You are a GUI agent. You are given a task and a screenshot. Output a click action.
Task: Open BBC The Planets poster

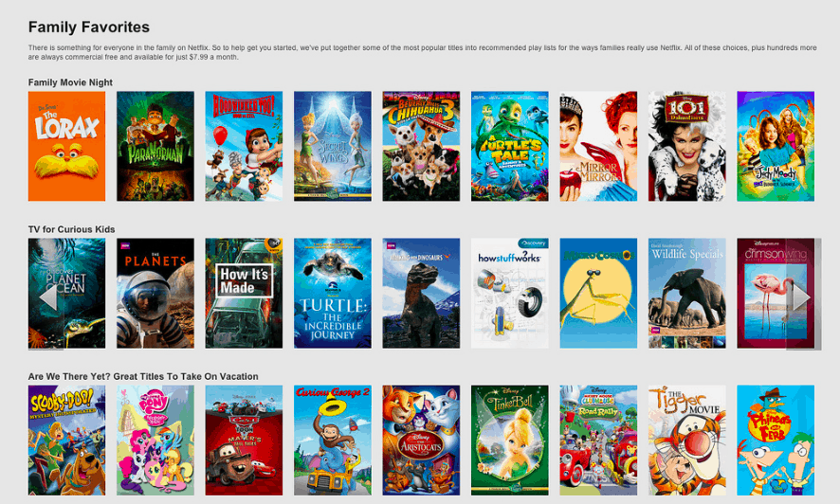tap(155, 293)
